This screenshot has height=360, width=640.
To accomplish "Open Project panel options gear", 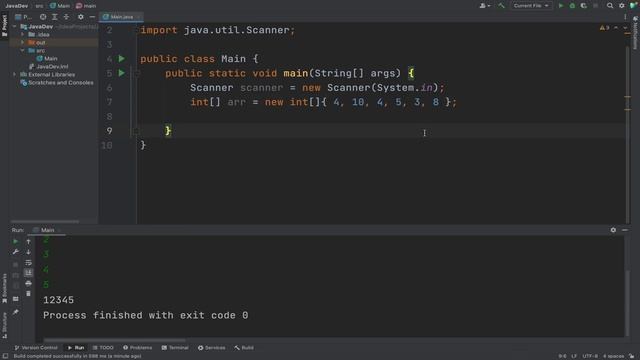I will pos(80,17).
